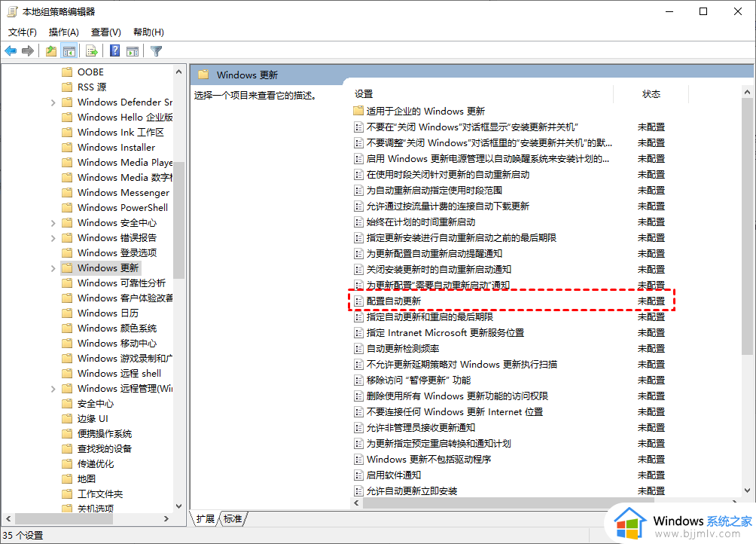Click the policy icon beside 启用软件通知

pos(358,475)
